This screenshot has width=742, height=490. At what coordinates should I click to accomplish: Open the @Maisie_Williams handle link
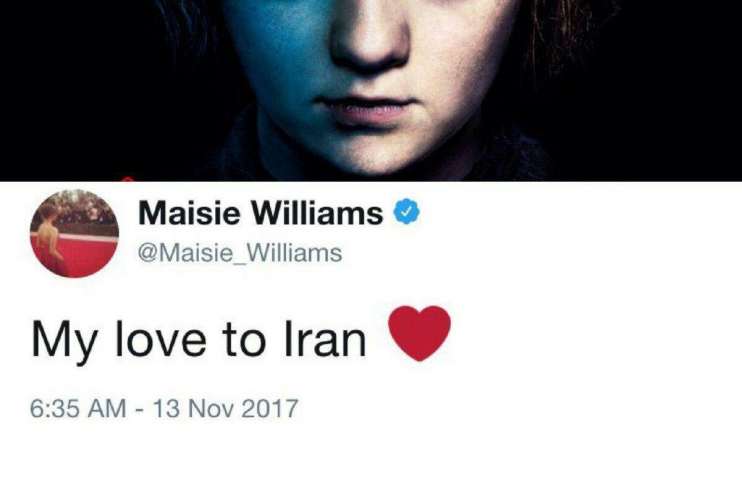[x=240, y=253]
